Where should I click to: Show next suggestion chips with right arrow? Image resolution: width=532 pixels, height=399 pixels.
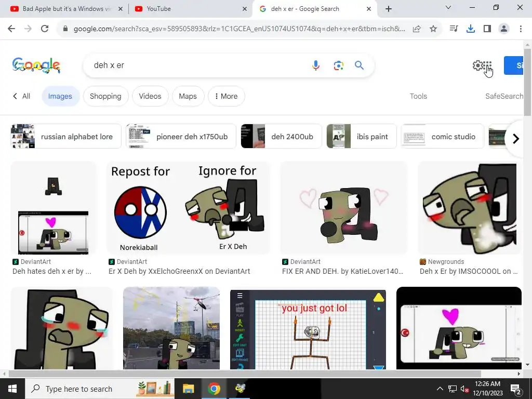pyautogui.click(x=516, y=138)
